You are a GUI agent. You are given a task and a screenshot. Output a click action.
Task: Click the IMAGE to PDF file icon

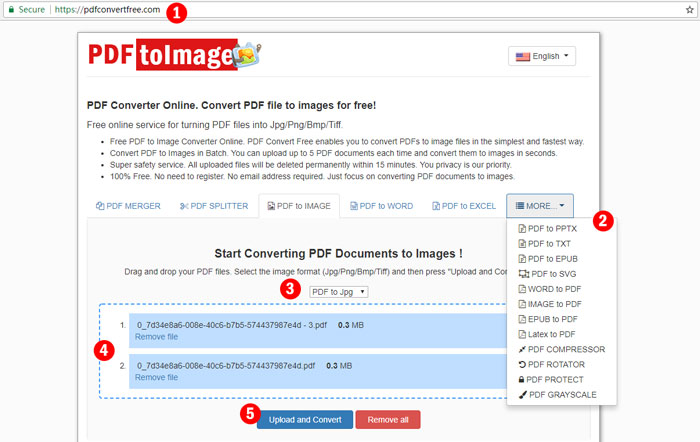(522, 304)
